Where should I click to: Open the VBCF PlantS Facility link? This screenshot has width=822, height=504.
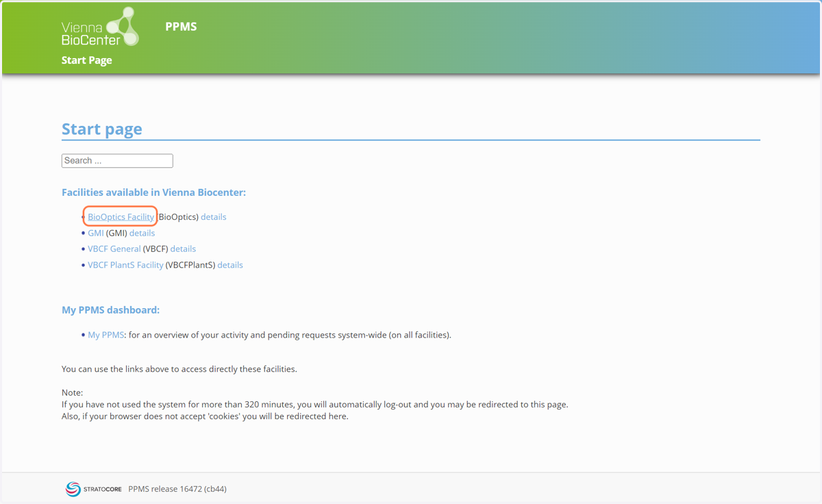click(125, 265)
